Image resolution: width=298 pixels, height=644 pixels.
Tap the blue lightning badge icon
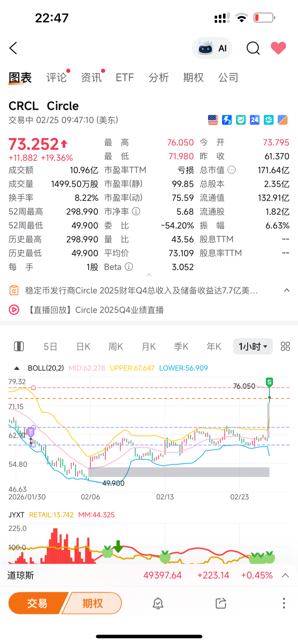tap(227, 120)
